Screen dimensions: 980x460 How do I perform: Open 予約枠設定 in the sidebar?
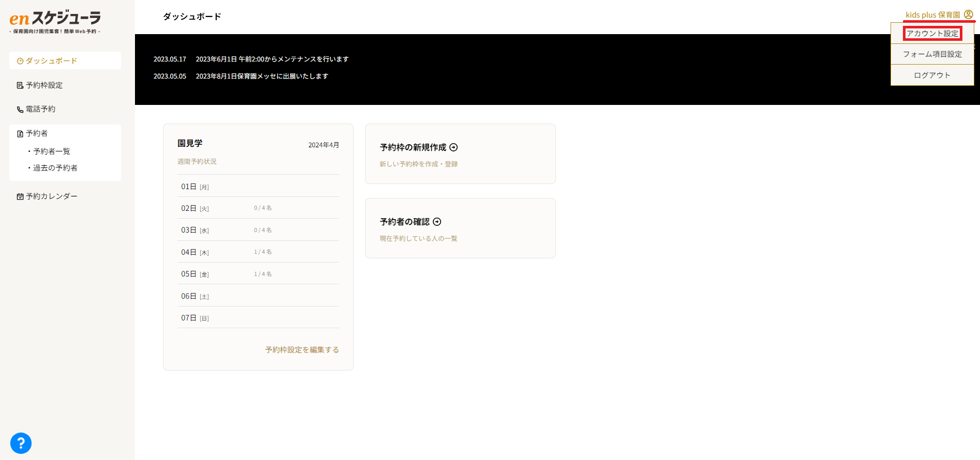click(x=44, y=85)
